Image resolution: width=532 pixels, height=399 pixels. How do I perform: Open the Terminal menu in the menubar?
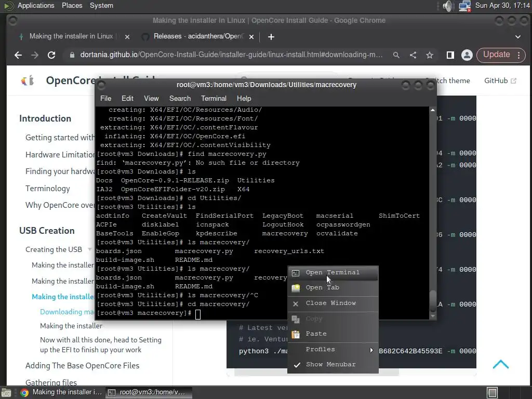tap(214, 98)
